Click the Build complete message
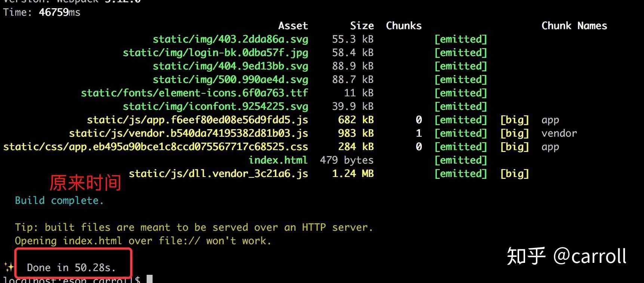644x283 pixels. 59,200
